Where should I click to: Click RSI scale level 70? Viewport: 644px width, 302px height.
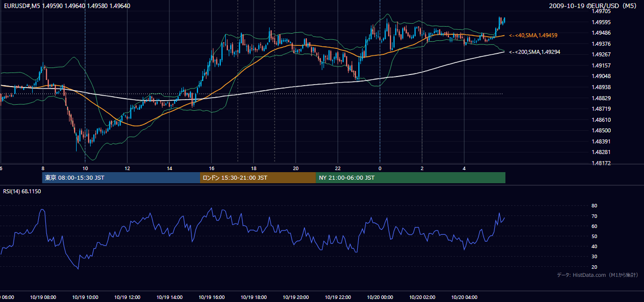(594, 216)
